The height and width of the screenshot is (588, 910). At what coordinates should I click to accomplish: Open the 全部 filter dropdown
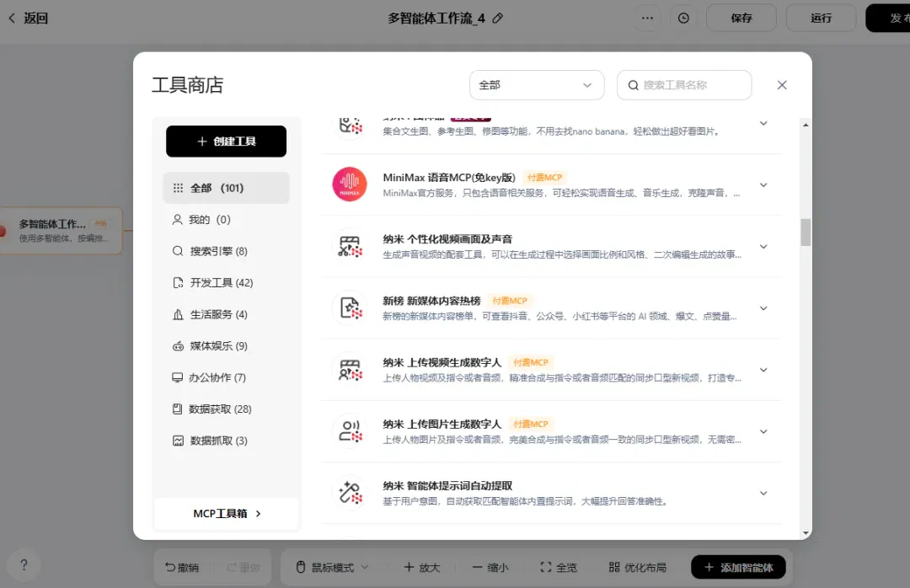[536, 85]
